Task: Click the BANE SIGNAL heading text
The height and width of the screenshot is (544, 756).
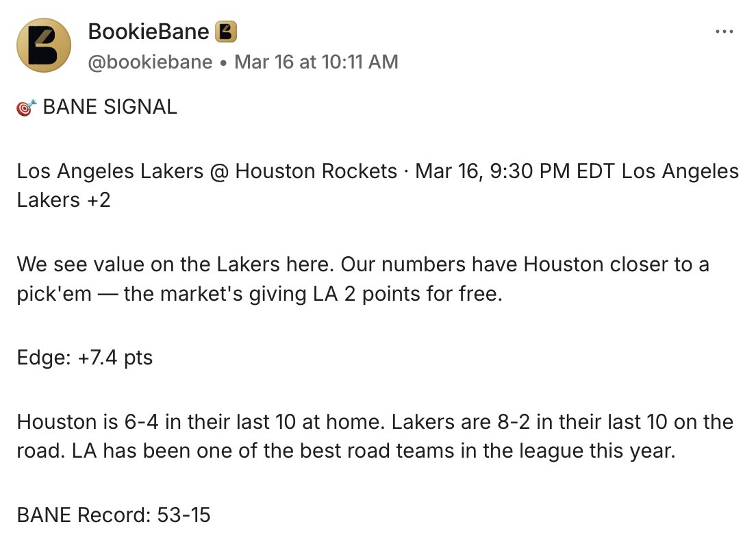Action: (x=110, y=107)
